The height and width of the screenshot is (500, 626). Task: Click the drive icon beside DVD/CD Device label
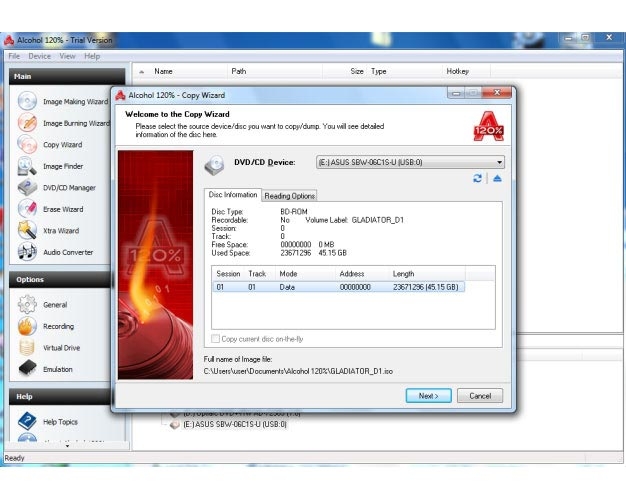pos(214,165)
